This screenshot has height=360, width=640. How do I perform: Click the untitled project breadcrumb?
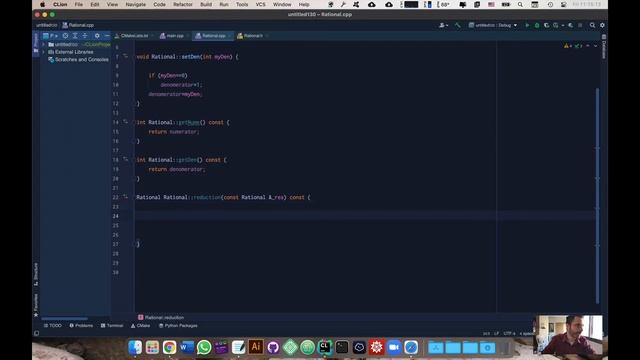pos(47,25)
